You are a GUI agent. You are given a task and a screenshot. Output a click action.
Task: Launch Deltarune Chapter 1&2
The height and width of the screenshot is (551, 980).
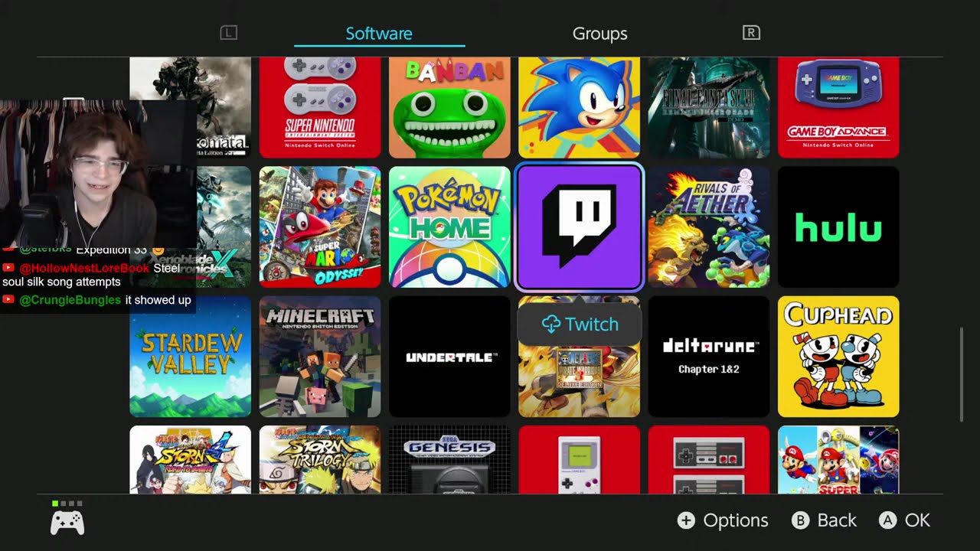(x=709, y=357)
